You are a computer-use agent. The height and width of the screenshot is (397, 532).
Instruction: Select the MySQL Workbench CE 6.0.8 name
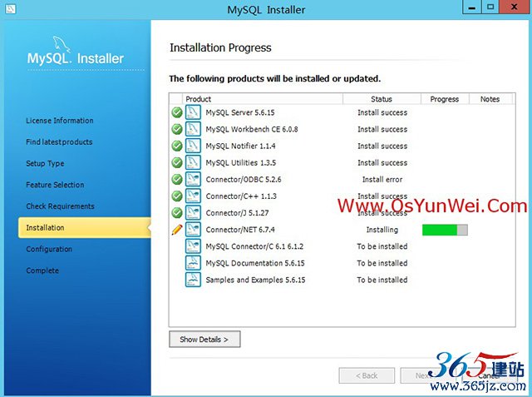point(252,129)
